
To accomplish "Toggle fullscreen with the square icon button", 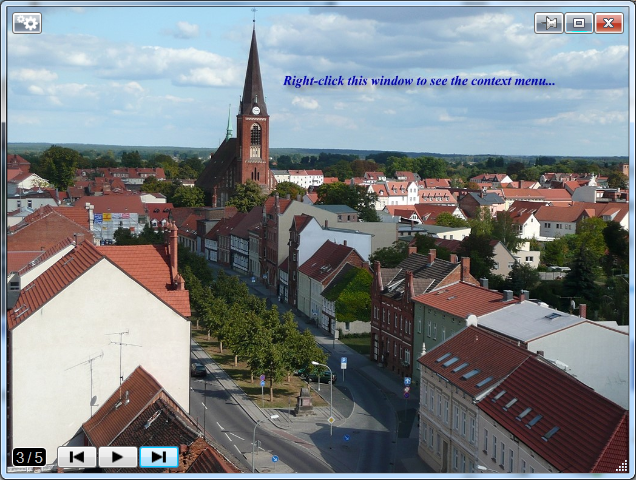I will coord(579,23).
